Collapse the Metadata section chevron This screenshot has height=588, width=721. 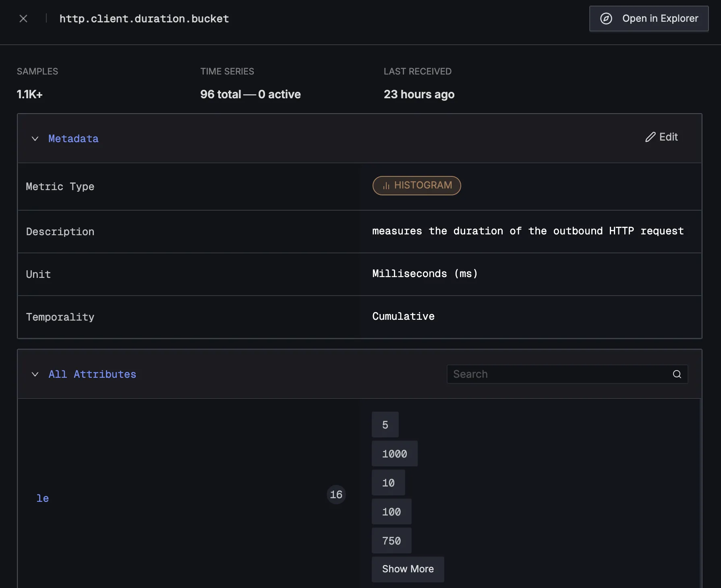point(35,139)
